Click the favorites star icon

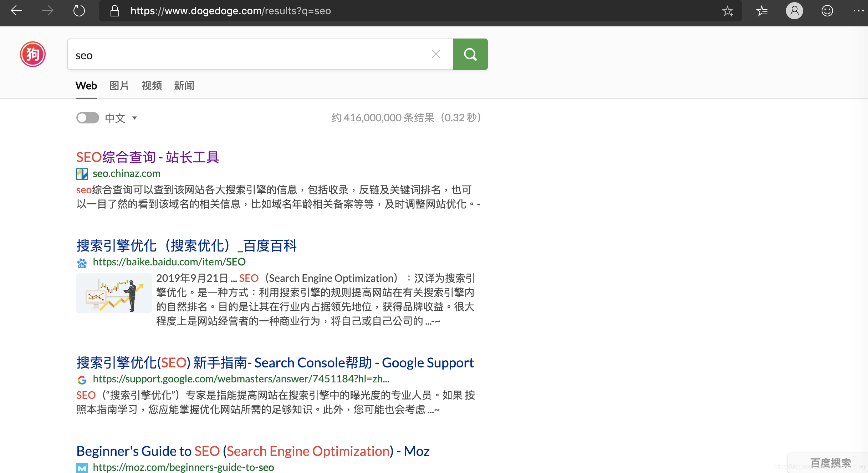(x=728, y=11)
